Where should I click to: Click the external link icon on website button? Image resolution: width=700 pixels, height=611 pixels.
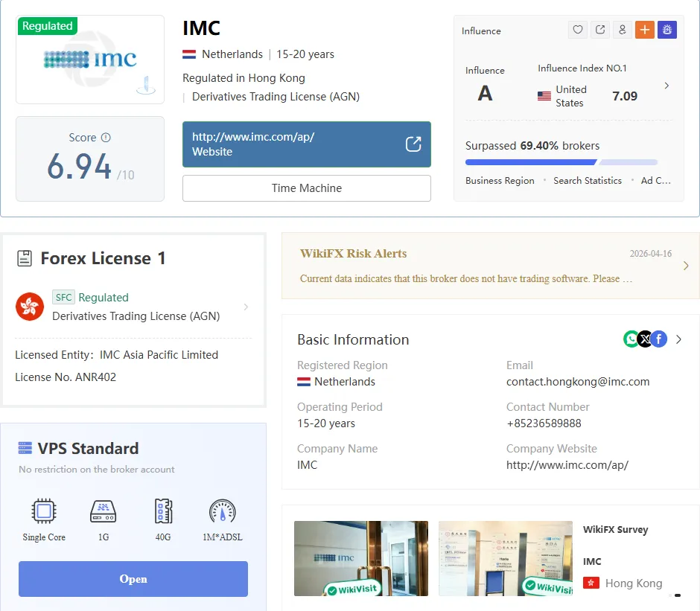[413, 144]
